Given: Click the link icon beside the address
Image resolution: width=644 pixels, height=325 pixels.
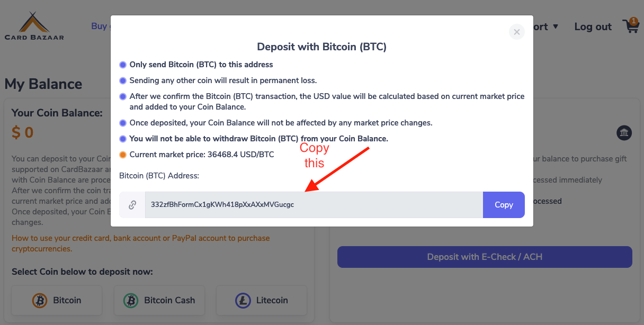Looking at the screenshot, I should (132, 205).
